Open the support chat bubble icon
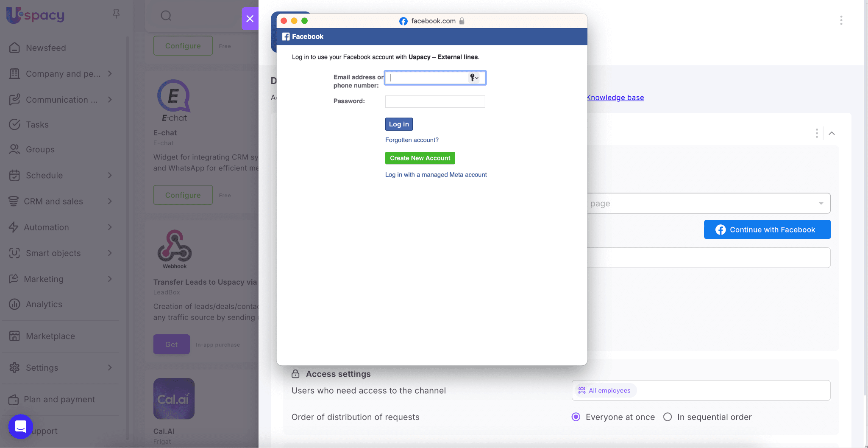The height and width of the screenshot is (448, 868). [x=20, y=426]
